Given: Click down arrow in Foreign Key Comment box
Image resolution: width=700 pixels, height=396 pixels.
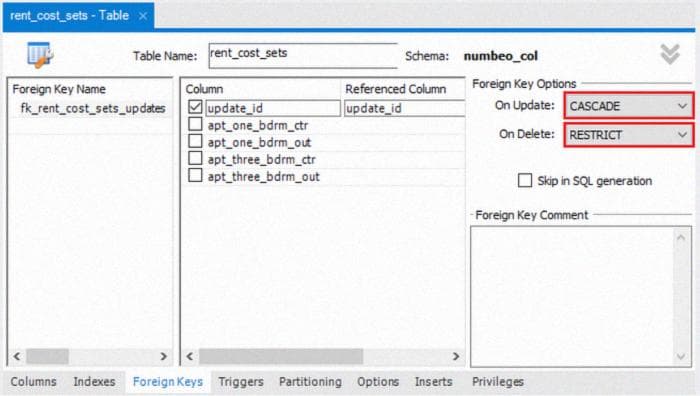Looking at the screenshot, I should pos(681,356).
